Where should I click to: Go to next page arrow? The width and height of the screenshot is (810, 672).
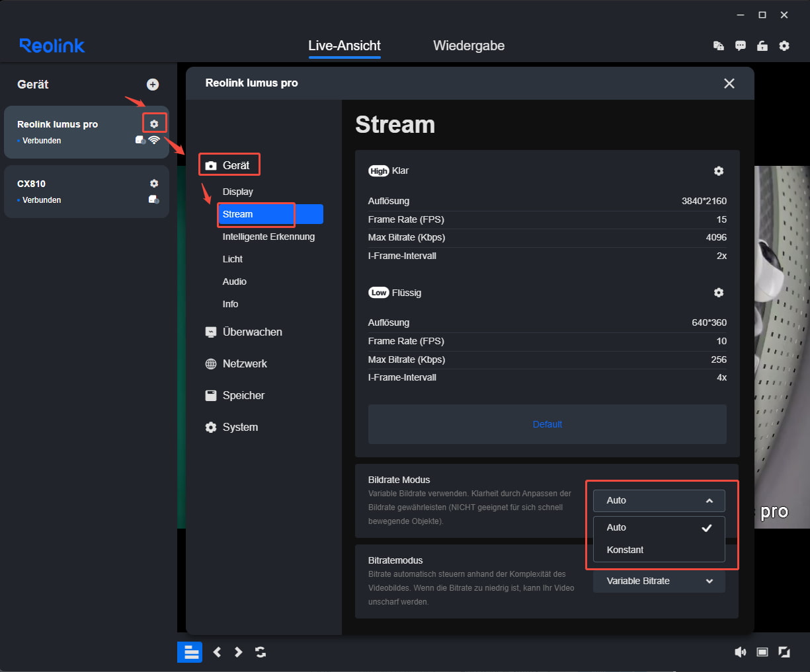coord(238,652)
